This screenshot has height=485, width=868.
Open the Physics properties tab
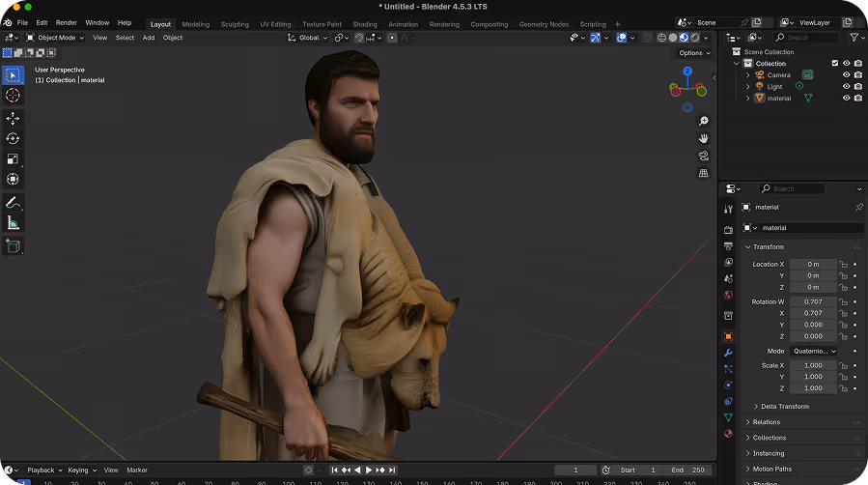(x=729, y=385)
